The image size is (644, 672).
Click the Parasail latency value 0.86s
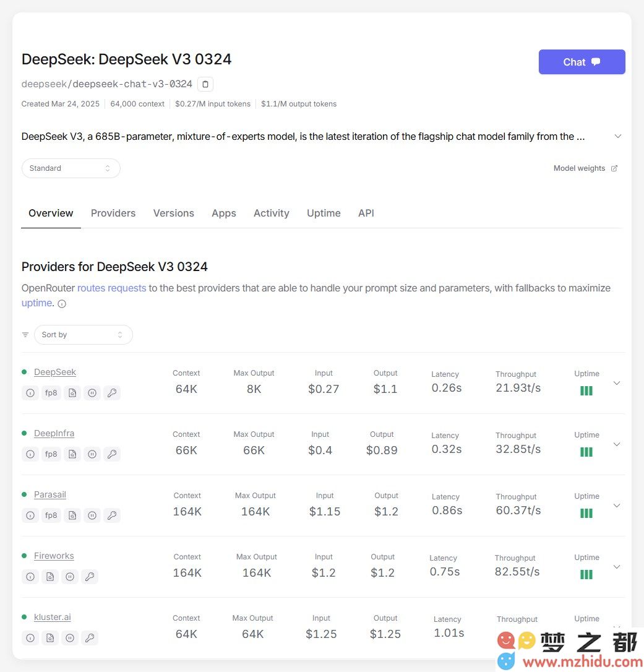[x=447, y=510]
